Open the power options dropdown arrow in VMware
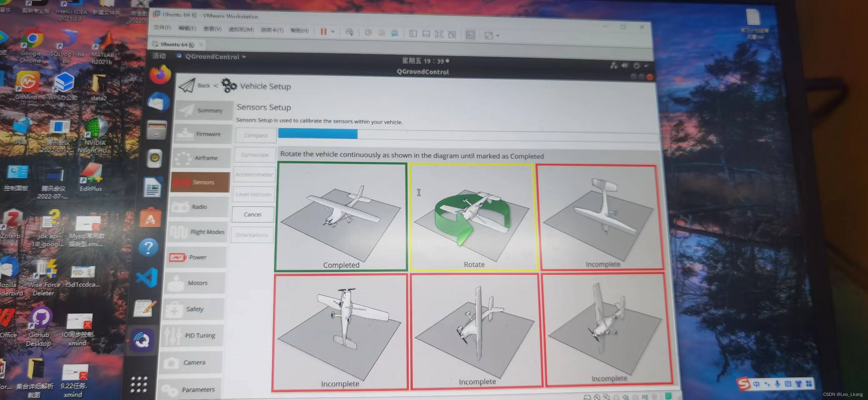 [x=333, y=32]
